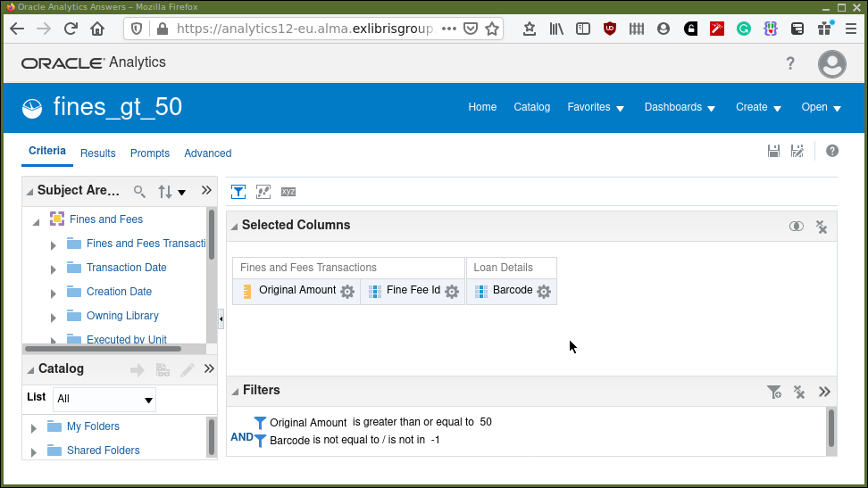Switch to the Results tab
The width and height of the screenshot is (868, 488).
[98, 153]
